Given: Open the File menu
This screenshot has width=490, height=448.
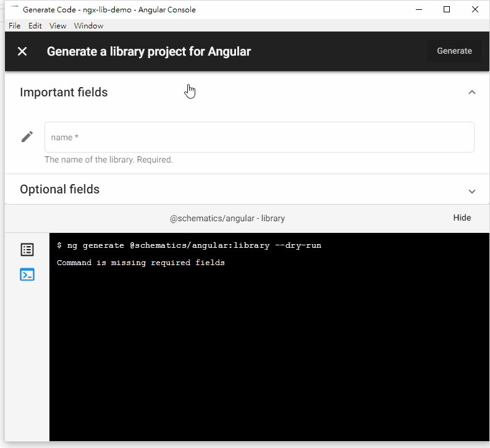Looking at the screenshot, I should click(15, 26).
